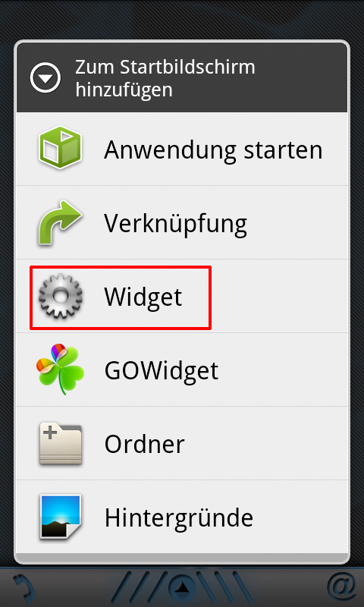Tap dark background above the dialog
The image size is (364, 607).
(x=182, y=18)
